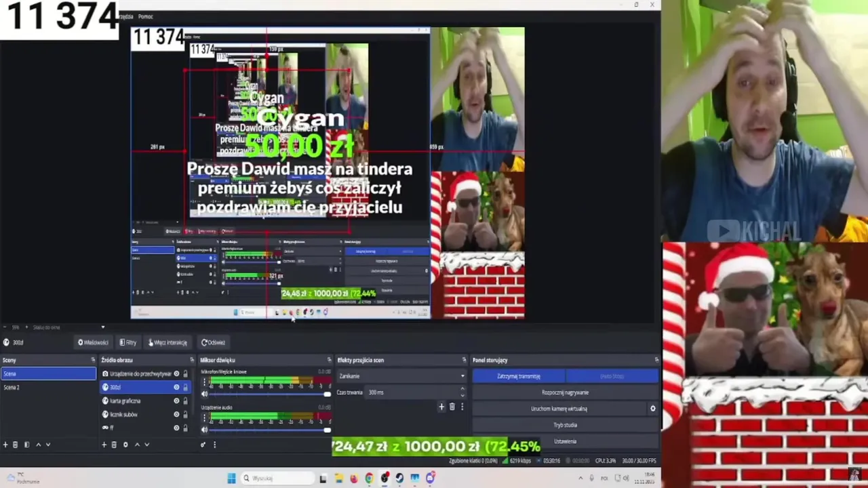Open Steam from the taskbar
Screen dimensions: 868x488
(x=399, y=478)
